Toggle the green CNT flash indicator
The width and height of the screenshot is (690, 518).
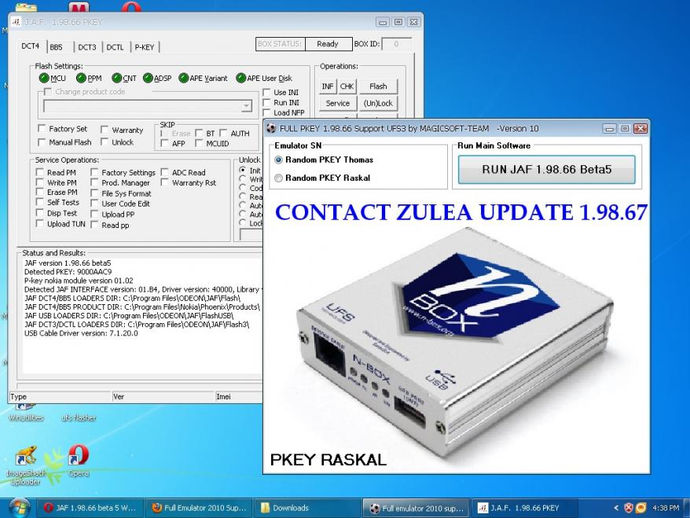pyautogui.click(x=117, y=78)
